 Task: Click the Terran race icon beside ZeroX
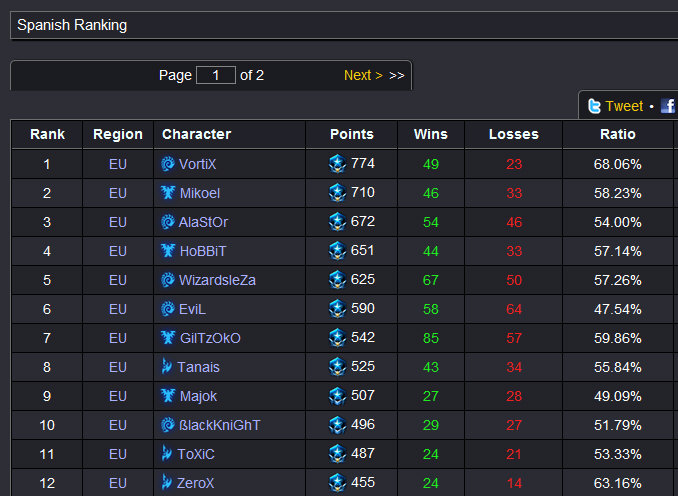(166, 482)
